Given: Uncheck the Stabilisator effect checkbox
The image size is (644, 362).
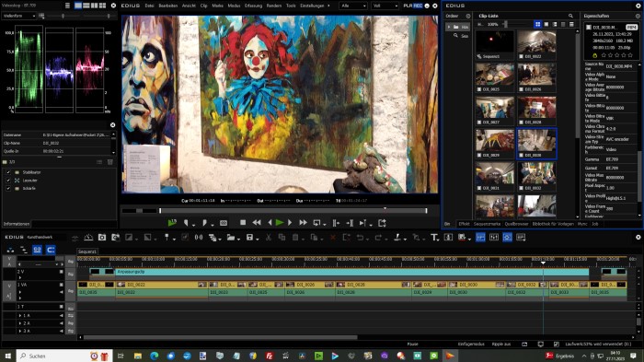Looking at the screenshot, I should point(7,172).
